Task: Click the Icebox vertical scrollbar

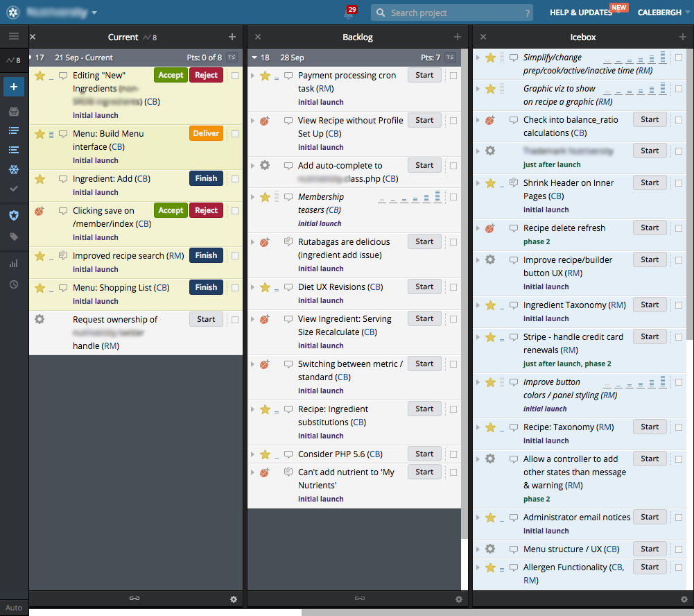Action: tap(690, 195)
